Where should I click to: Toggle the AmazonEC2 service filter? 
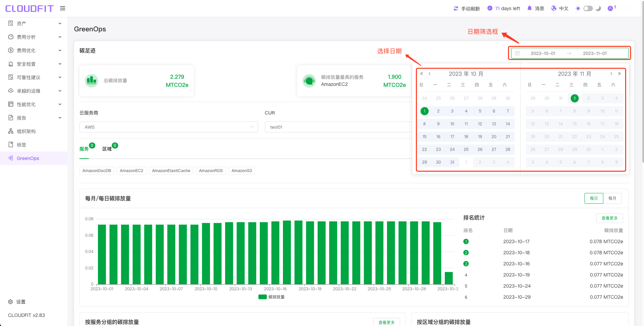point(132,171)
